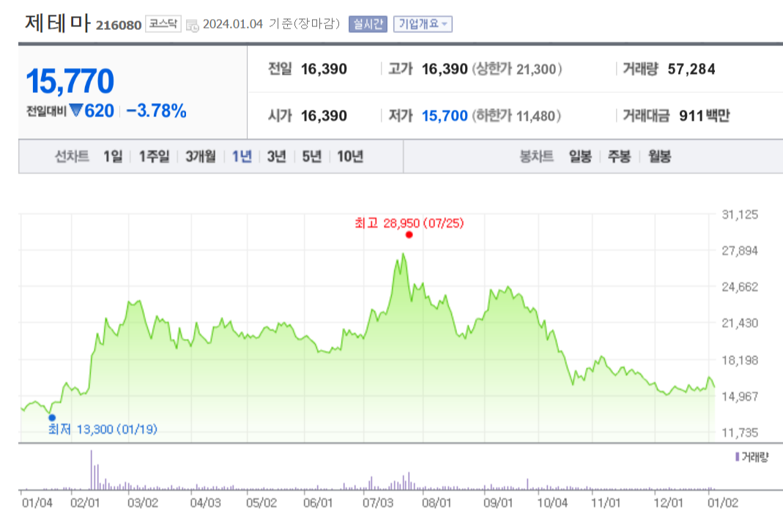Click the red 최고 high point marker

[409, 235]
